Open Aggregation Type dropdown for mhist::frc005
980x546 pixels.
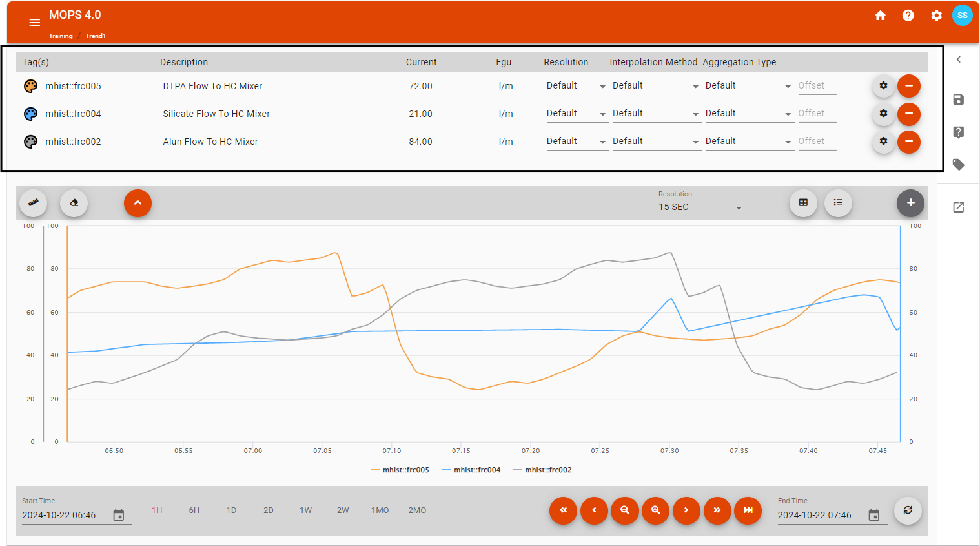(x=748, y=86)
